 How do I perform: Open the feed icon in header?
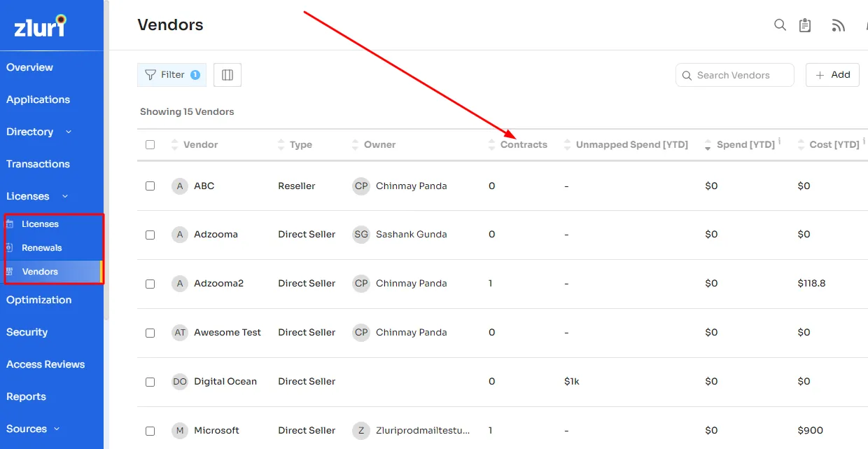click(x=838, y=26)
